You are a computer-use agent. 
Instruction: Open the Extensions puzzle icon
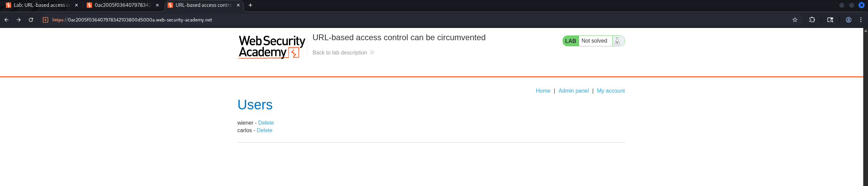click(x=812, y=20)
